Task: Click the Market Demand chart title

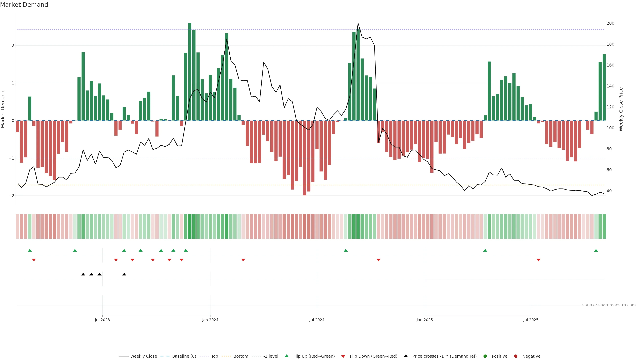Action: pos(24,5)
